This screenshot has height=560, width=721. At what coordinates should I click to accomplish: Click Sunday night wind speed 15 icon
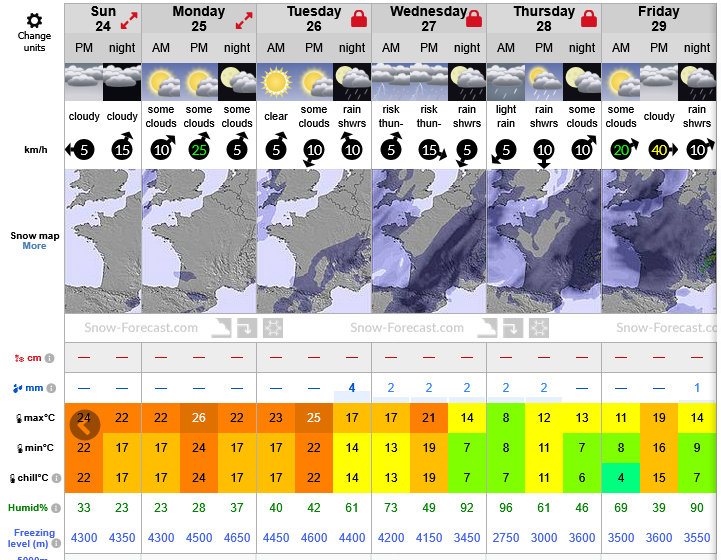tap(122, 147)
